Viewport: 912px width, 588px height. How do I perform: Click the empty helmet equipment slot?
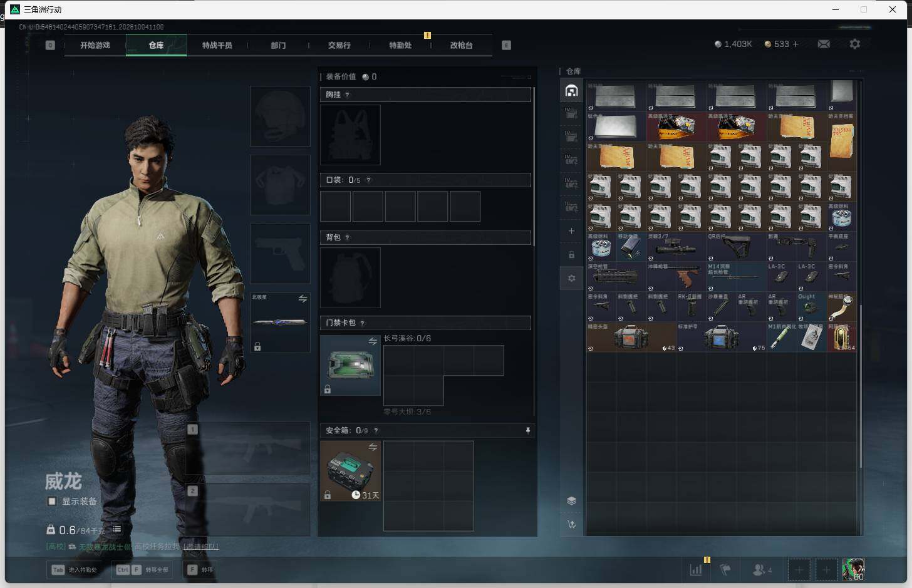(280, 116)
